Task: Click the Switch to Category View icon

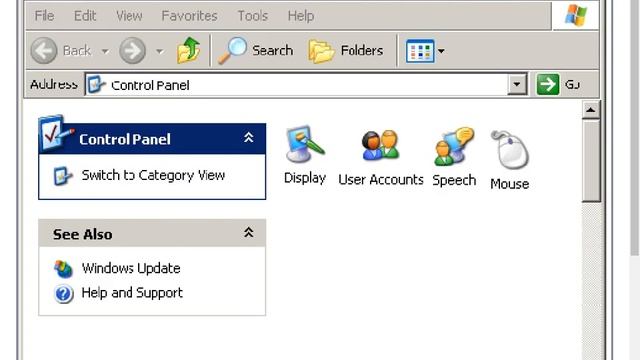Action: 63,176
